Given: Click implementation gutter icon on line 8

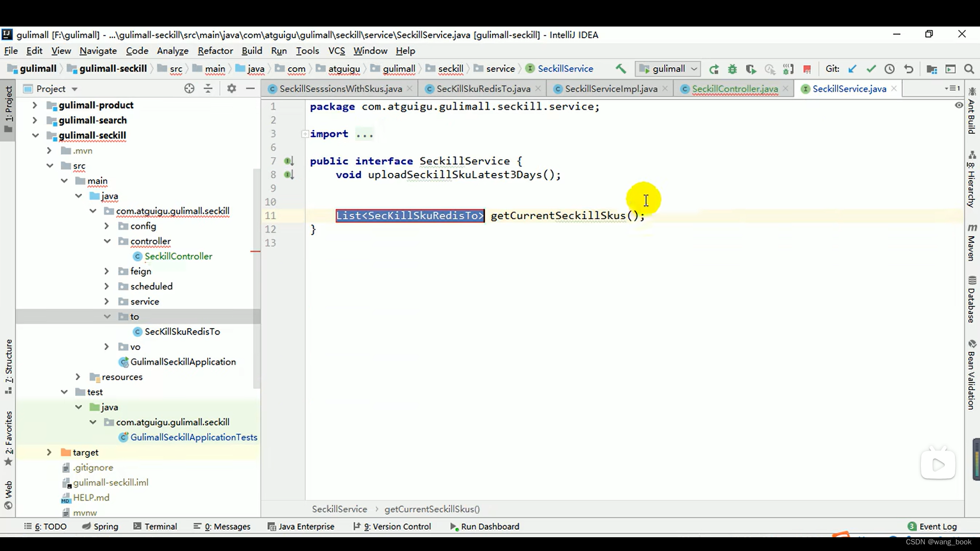Looking at the screenshot, I should click(289, 175).
